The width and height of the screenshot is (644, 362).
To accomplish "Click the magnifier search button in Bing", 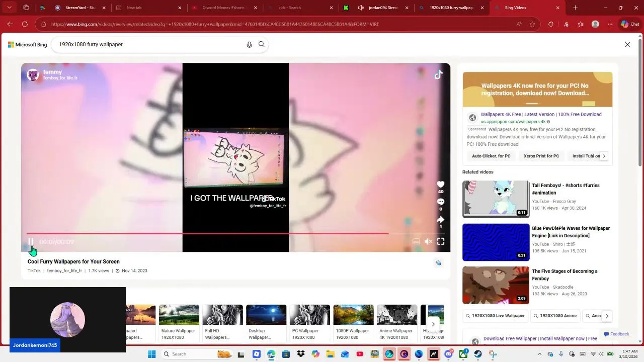I will click(262, 44).
